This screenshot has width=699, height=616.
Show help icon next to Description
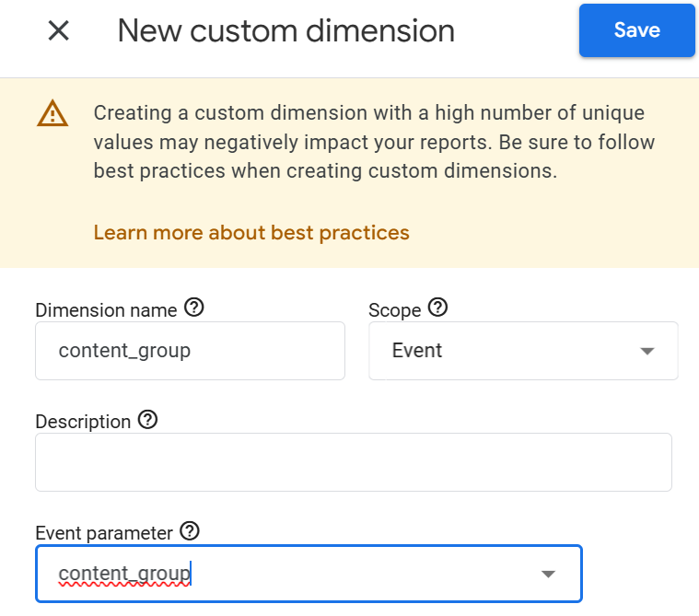click(x=147, y=420)
